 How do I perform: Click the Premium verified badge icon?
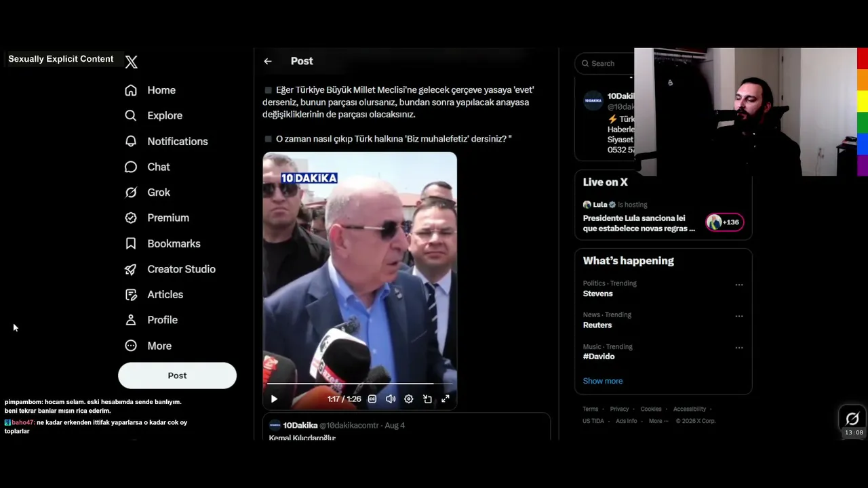tap(131, 218)
